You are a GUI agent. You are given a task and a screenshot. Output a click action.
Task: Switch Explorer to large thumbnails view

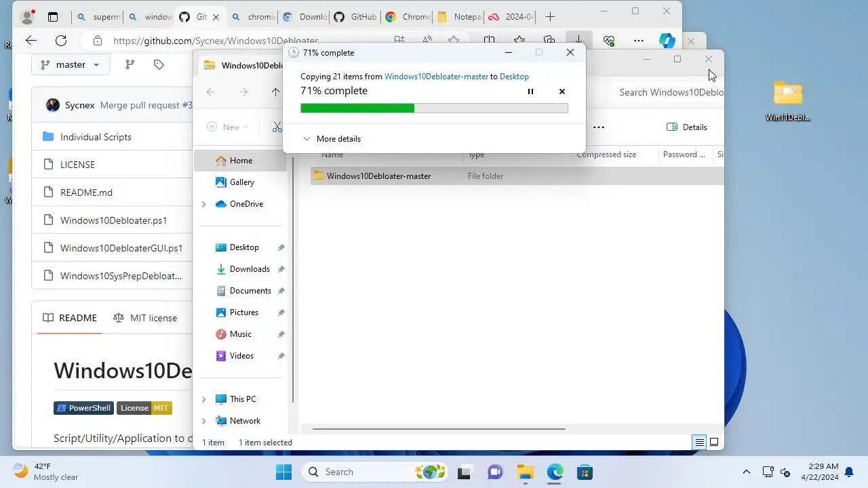coord(714,443)
